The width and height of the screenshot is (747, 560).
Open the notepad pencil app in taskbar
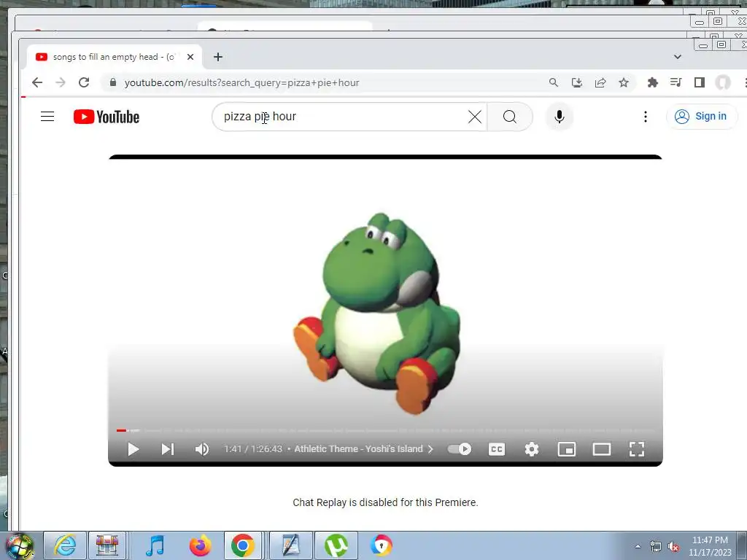(290, 545)
